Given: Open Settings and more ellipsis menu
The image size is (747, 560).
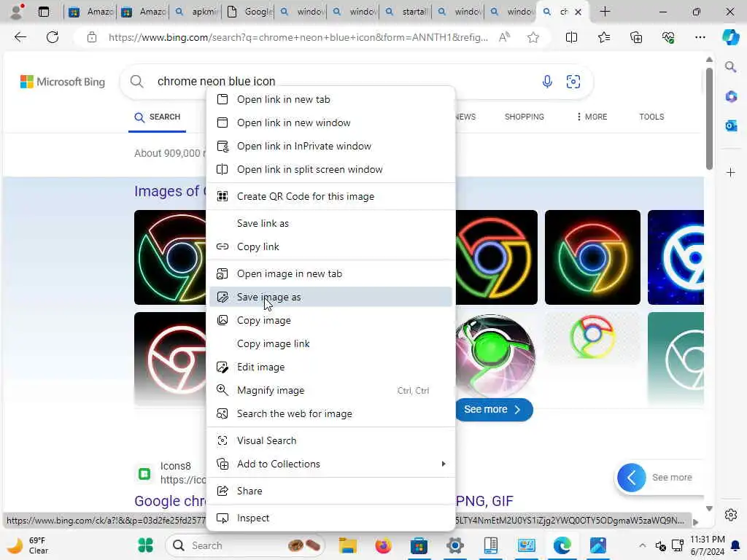Looking at the screenshot, I should [x=700, y=37].
